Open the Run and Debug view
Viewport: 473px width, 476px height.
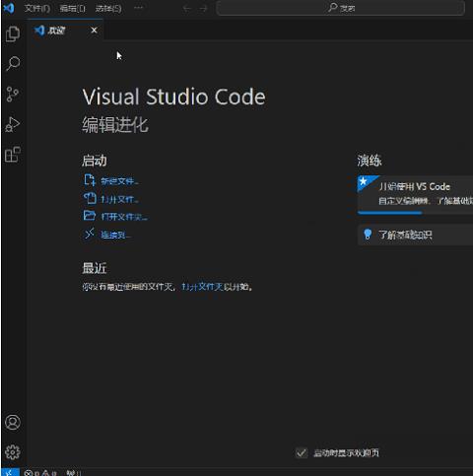click(13, 124)
